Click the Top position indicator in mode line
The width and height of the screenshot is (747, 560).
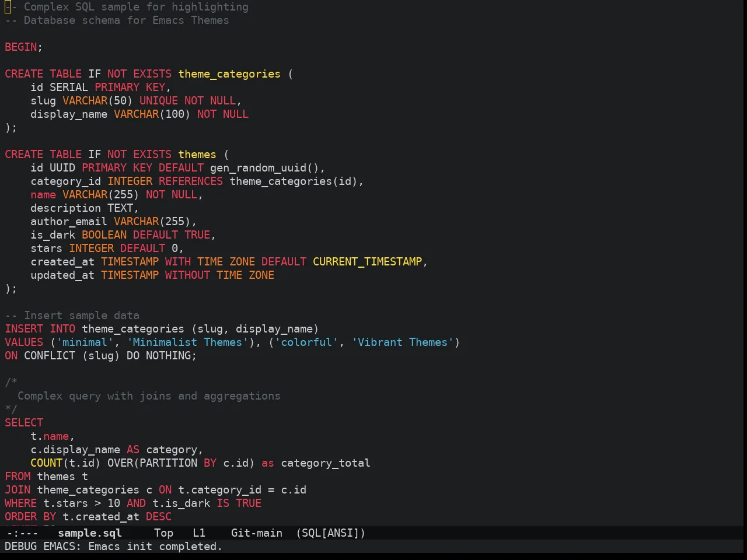[163, 533]
